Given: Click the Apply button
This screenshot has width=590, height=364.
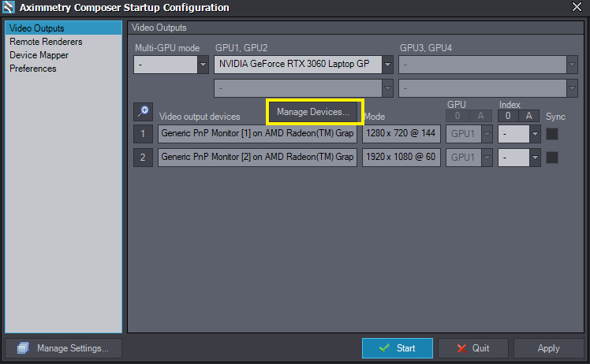Looking at the screenshot, I should (549, 348).
